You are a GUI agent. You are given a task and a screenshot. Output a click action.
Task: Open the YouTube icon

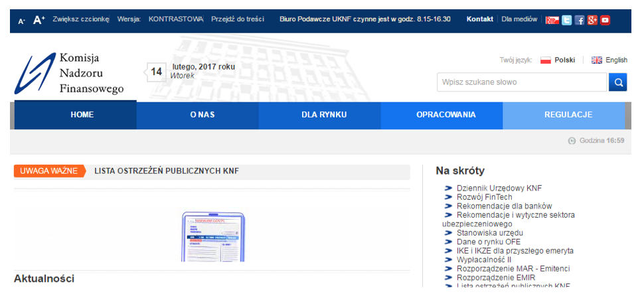point(605,20)
